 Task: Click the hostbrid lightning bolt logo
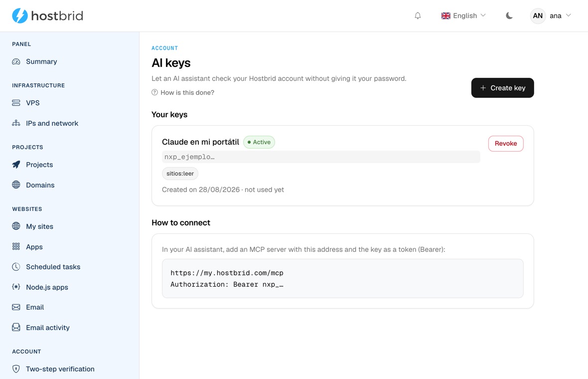click(20, 16)
